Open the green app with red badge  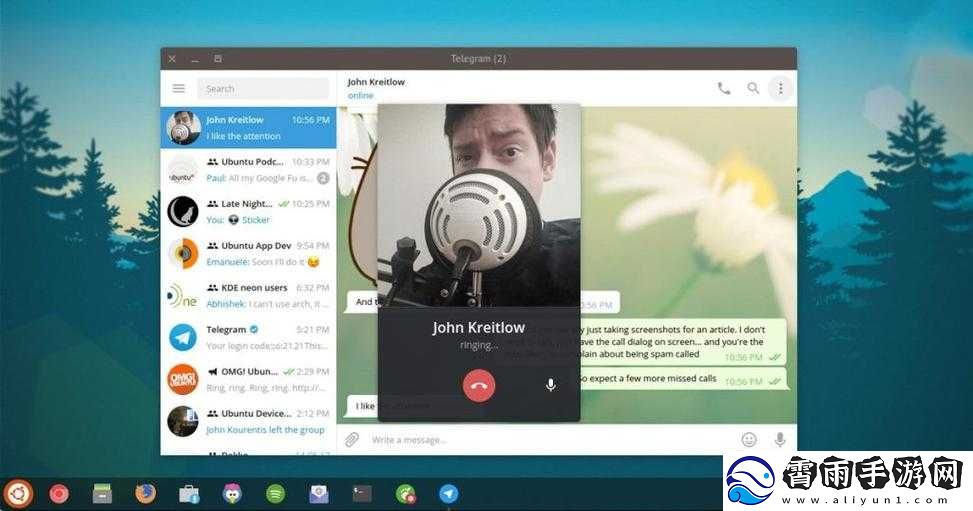point(406,494)
